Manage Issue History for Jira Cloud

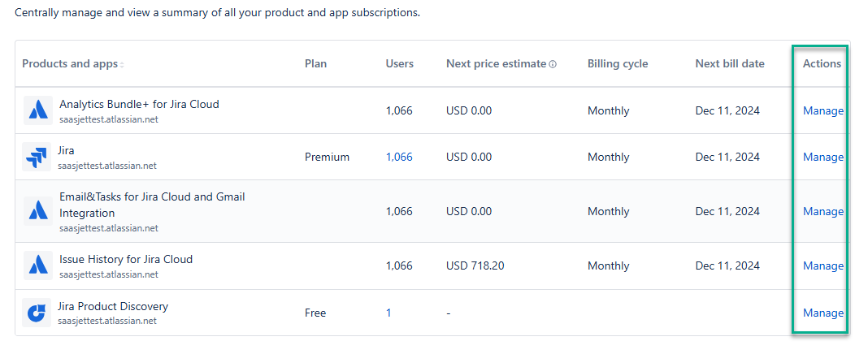(x=822, y=265)
